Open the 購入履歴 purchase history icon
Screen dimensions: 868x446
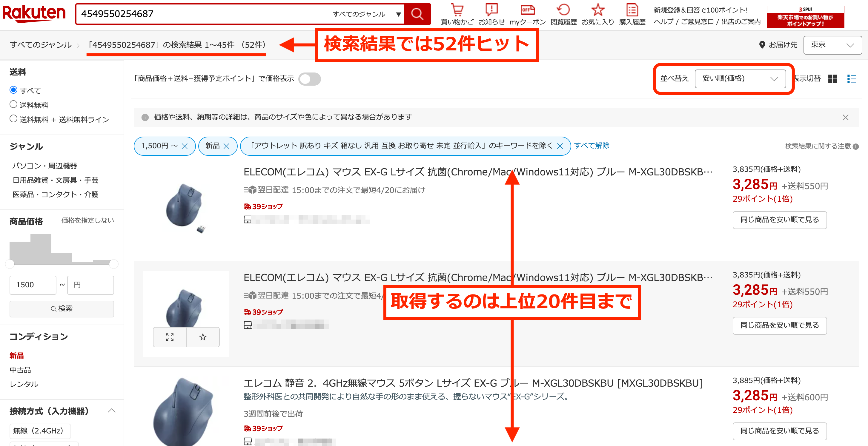(x=632, y=10)
